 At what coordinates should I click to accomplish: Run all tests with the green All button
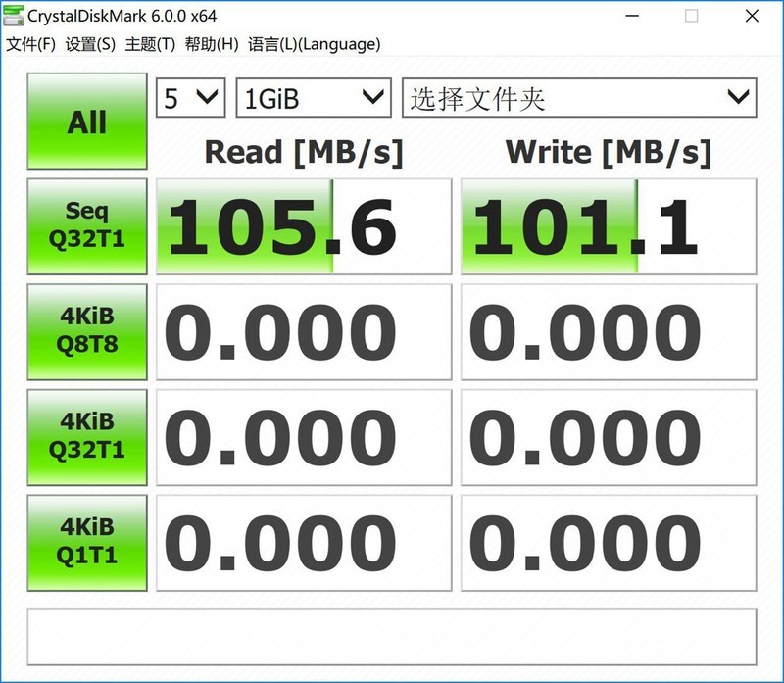click(86, 122)
